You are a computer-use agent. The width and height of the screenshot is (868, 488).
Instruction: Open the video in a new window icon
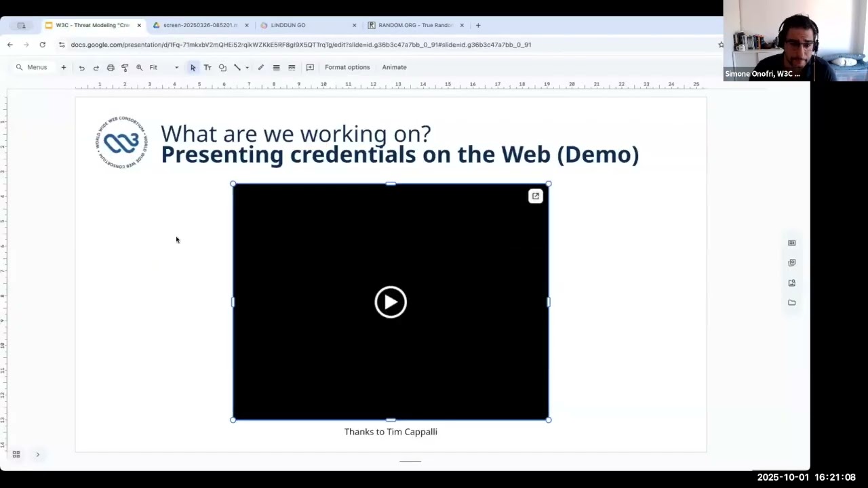pyautogui.click(x=536, y=197)
